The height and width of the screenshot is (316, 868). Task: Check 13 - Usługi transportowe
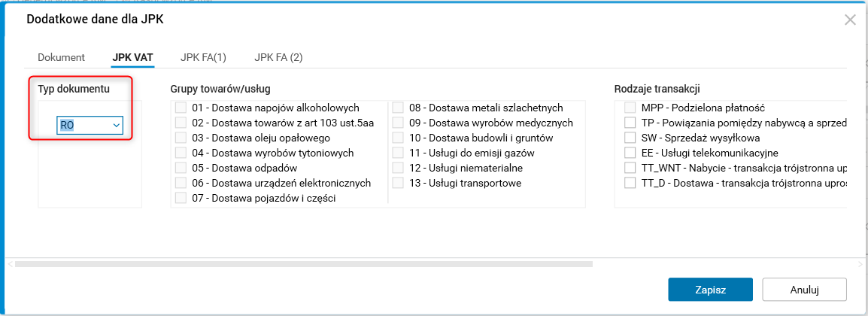click(398, 184)
